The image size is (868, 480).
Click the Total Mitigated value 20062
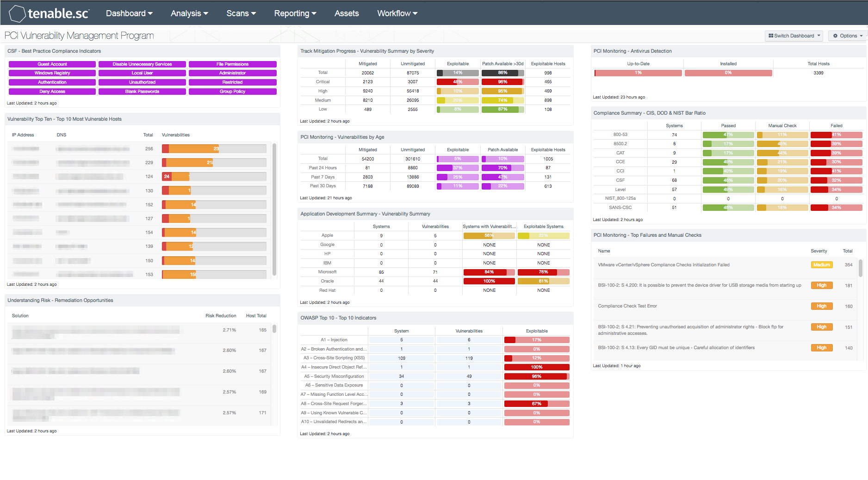click(x=368, y=73)
